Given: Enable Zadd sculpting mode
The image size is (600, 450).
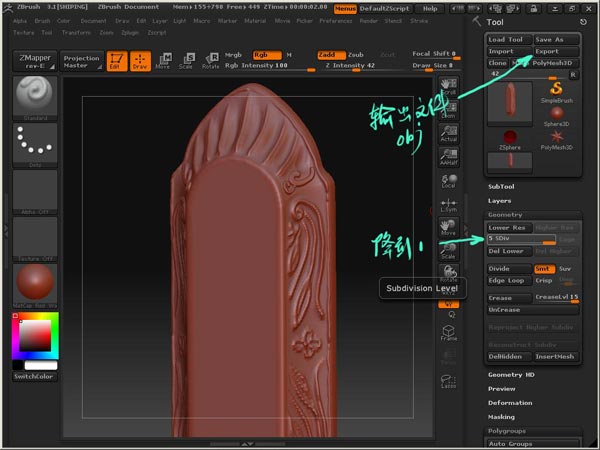Looking at the screenshot, I should (x=331, y=55).
